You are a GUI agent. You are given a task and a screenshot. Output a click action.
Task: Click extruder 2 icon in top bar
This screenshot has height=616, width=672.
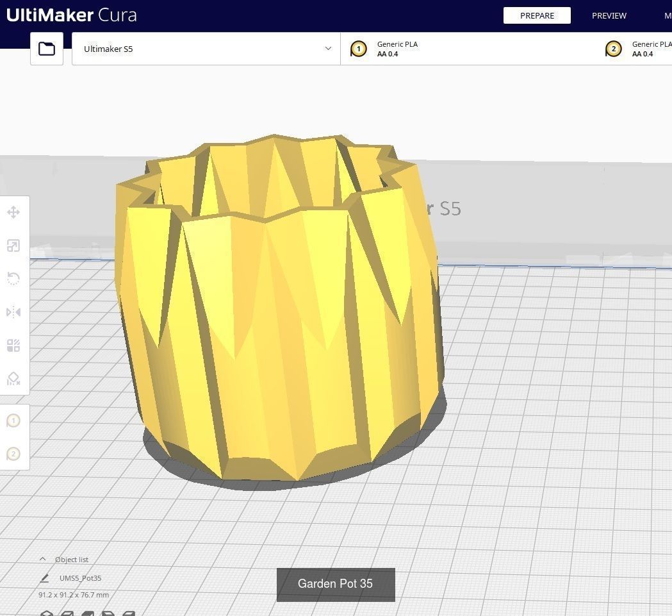pos(613,49)
